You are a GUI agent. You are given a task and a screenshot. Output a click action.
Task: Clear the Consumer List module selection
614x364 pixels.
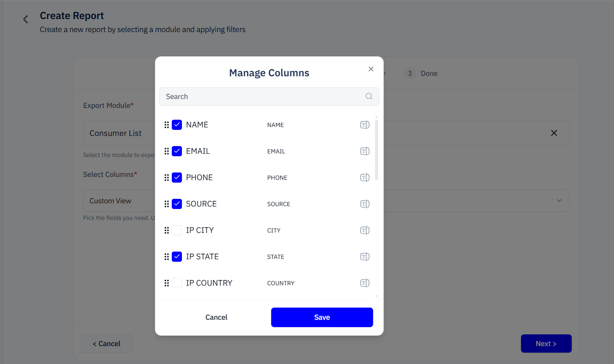[x=554, y=133]
